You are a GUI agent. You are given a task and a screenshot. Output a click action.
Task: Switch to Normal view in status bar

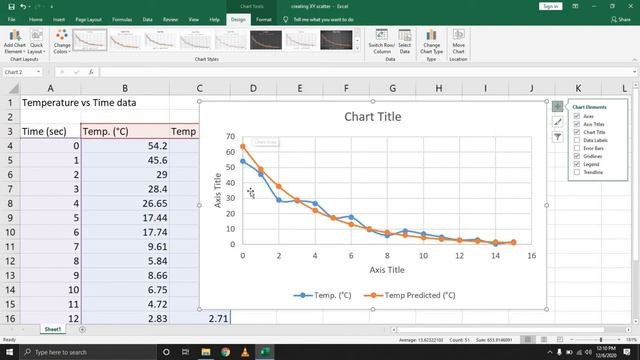528,340
